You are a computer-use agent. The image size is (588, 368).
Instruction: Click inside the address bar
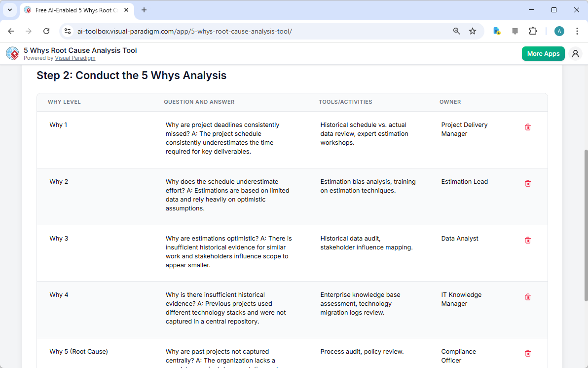tap(247, 31)
